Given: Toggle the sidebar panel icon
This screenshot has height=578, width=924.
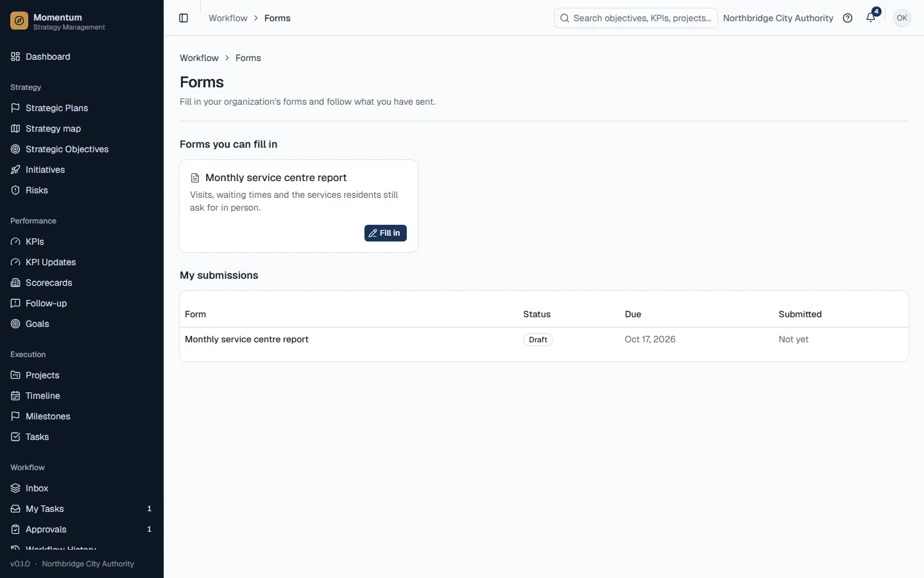Looking at the screenshot, I should point(184,18).
